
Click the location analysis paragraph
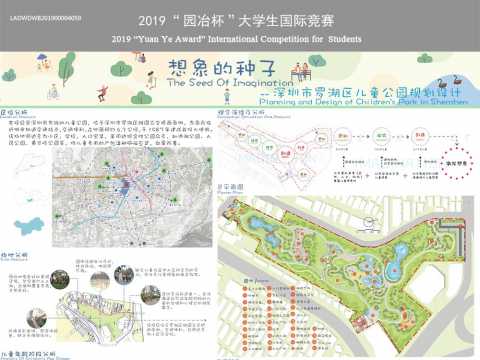(x=110, y=133)
